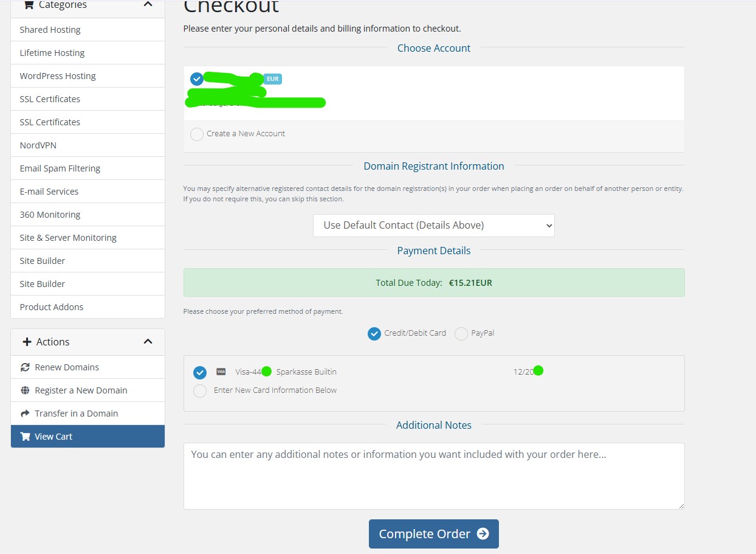Click the Visa card logo icon
The width and height of the screenshot is (756, 554).
(x=221, y=372)
